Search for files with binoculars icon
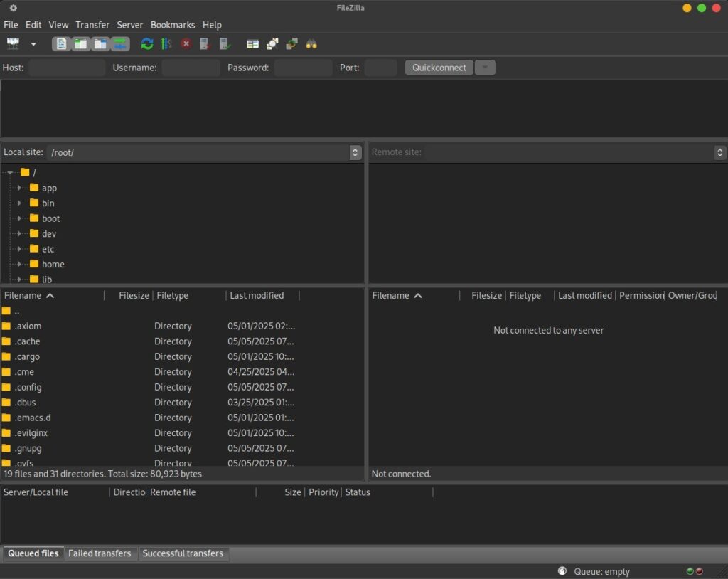Viewport: 728px width, 579px height. pos(311,44)
